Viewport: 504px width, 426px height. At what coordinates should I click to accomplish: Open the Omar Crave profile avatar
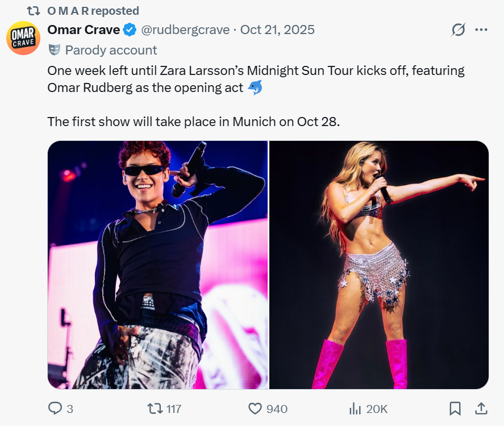[x=23, y=38]
